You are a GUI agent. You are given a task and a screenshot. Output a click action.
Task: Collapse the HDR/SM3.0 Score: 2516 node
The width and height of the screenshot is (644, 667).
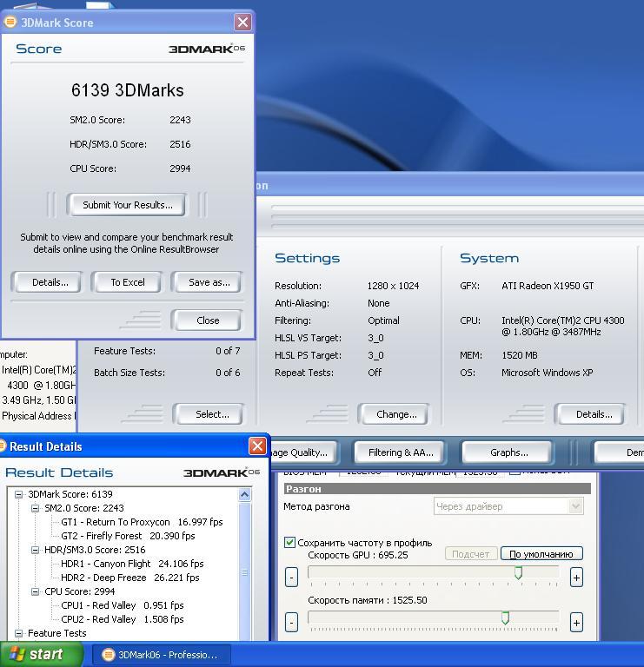coord(35,550)
